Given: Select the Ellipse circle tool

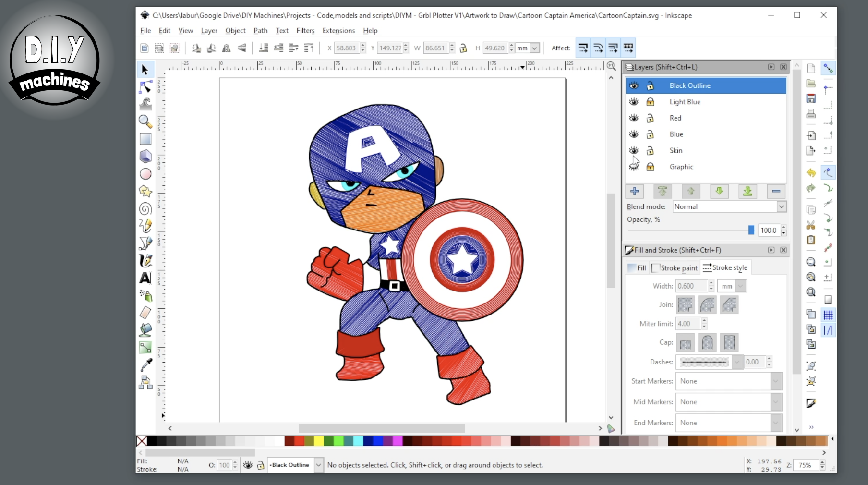Looking at the screenshot, I should tap(145, 174).
